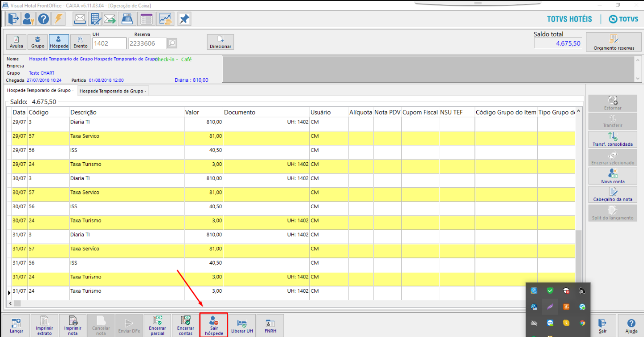
Task: Click the purple list form toolbar icon
Action: [146, 19]
